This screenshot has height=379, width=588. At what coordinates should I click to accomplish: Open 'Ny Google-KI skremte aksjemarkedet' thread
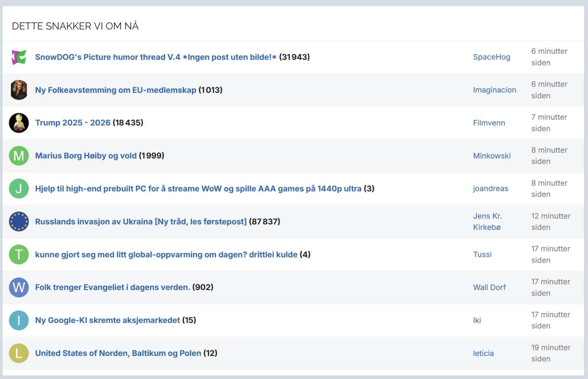coord(108,320)
